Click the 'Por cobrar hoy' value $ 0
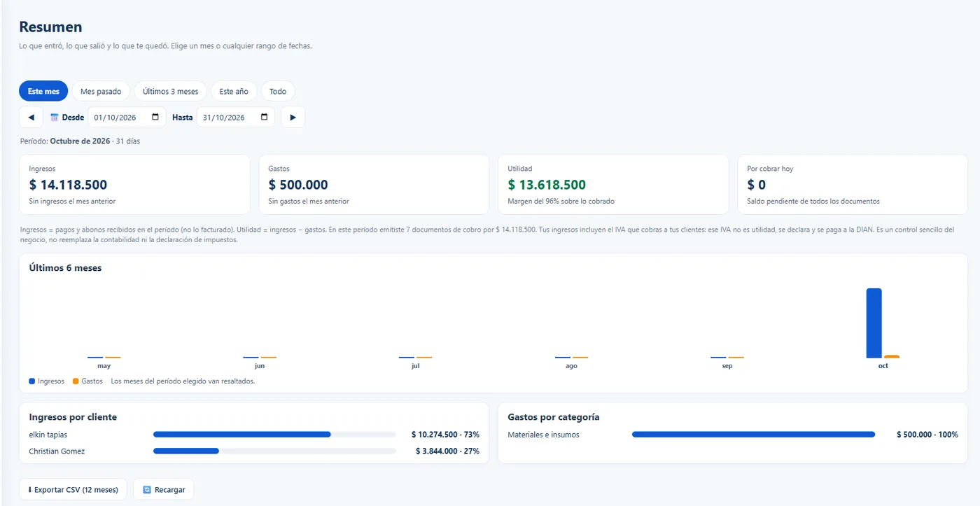The width and height of the screenshot is (980, 506). pyautogui.click(x=756, y=185)
